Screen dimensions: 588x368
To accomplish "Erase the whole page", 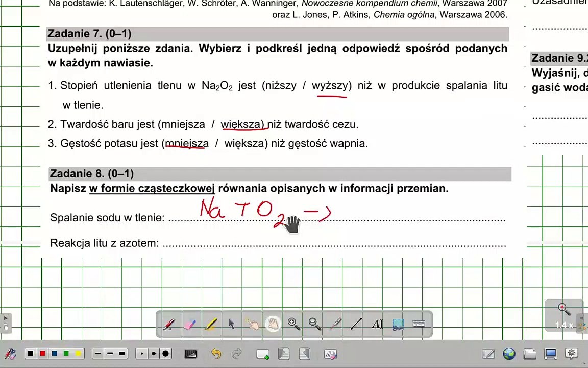I will [x=330, y=354].
